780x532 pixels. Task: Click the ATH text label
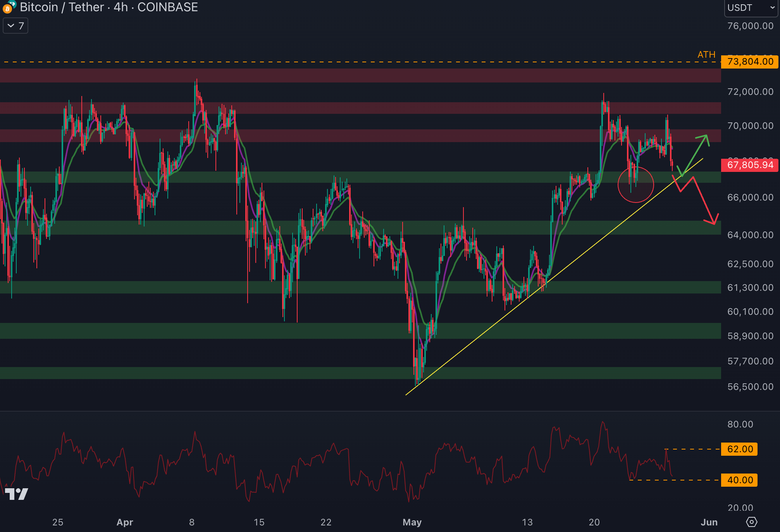pos(706,55)
